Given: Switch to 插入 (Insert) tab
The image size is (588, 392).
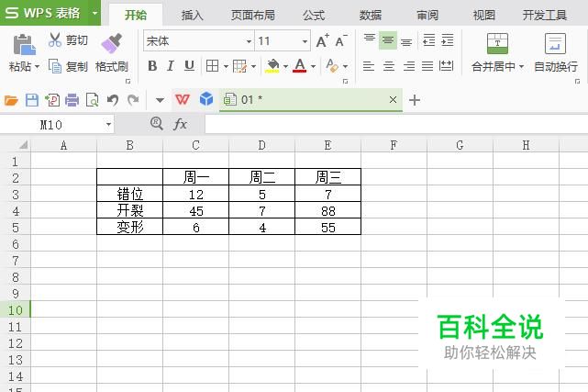Looking at the screenshot, I should (x=192, y=15).
